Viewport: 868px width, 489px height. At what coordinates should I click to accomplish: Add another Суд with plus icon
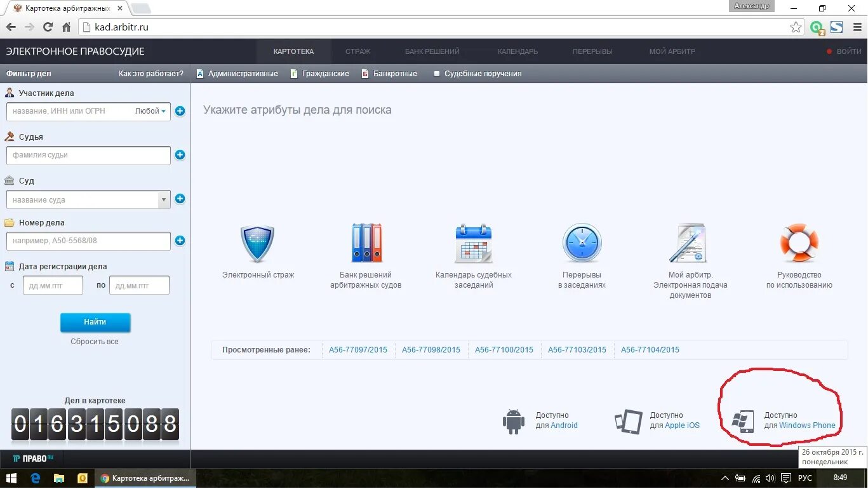[x=180, y=199]
